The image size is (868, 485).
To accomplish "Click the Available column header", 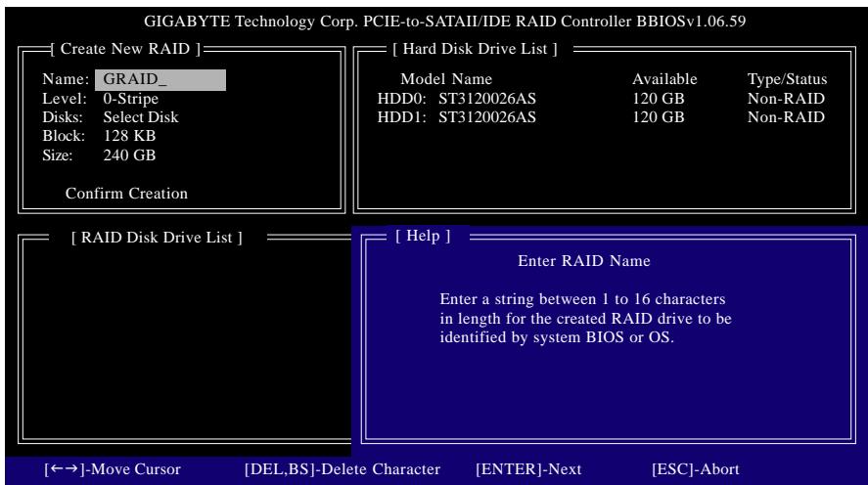I will click(664, 79).
